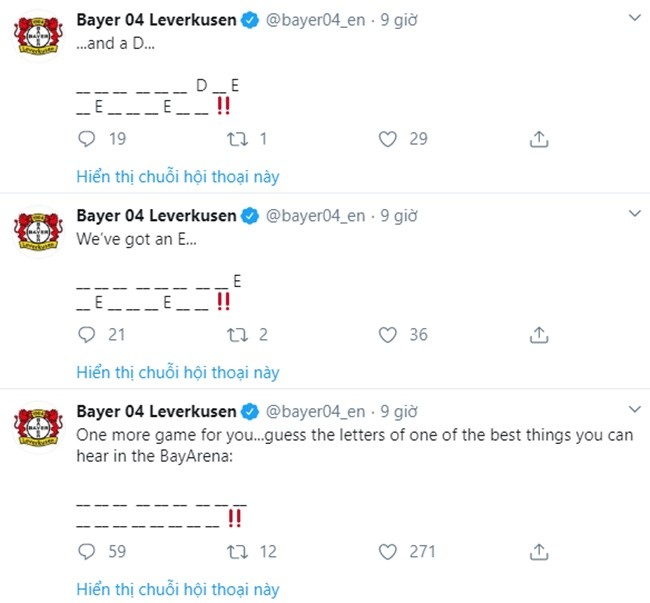Share the 'We've got an E...' tweet

click(539, 335)
